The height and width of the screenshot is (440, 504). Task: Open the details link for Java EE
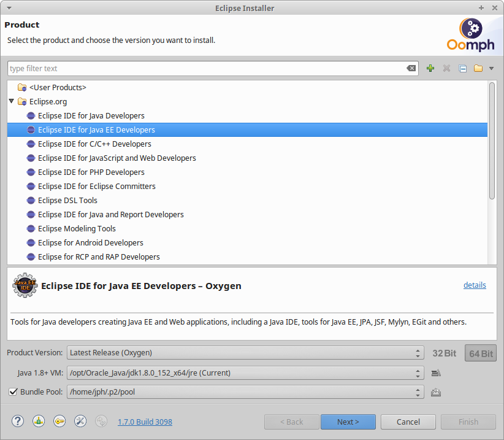[x=475, y=285]
